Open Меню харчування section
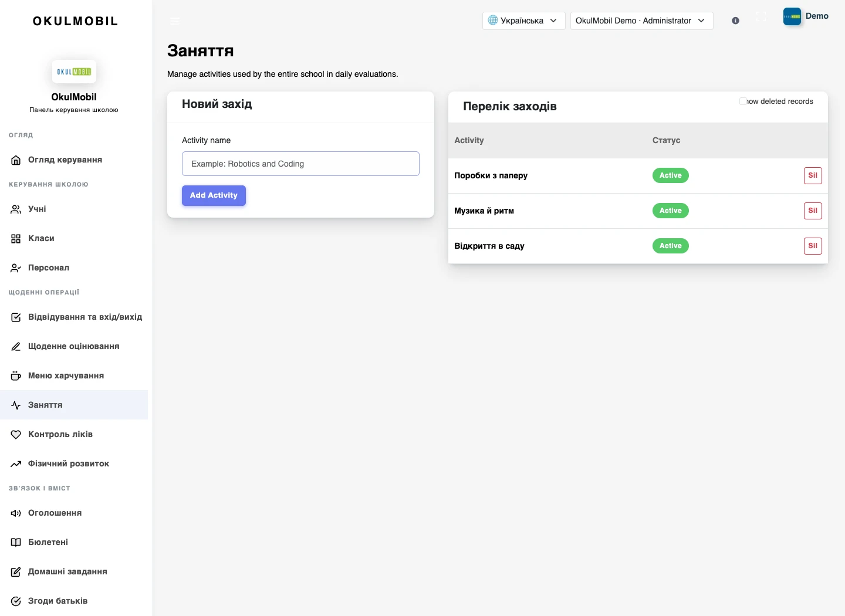Image resolution: width=845 pixels, height=616 pixels. coord(74,375)
